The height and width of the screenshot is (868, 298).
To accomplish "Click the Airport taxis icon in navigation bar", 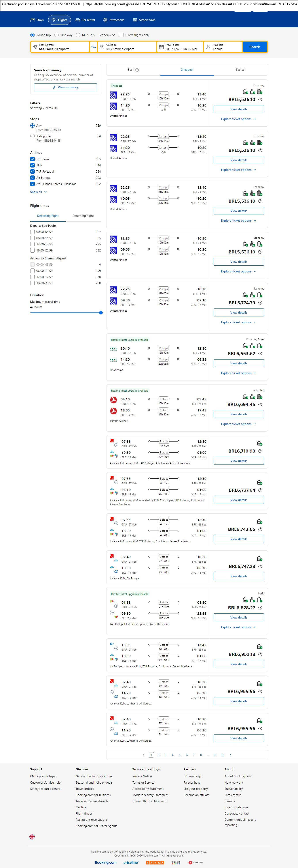I will pyautogui.click(x=135, y=20).
